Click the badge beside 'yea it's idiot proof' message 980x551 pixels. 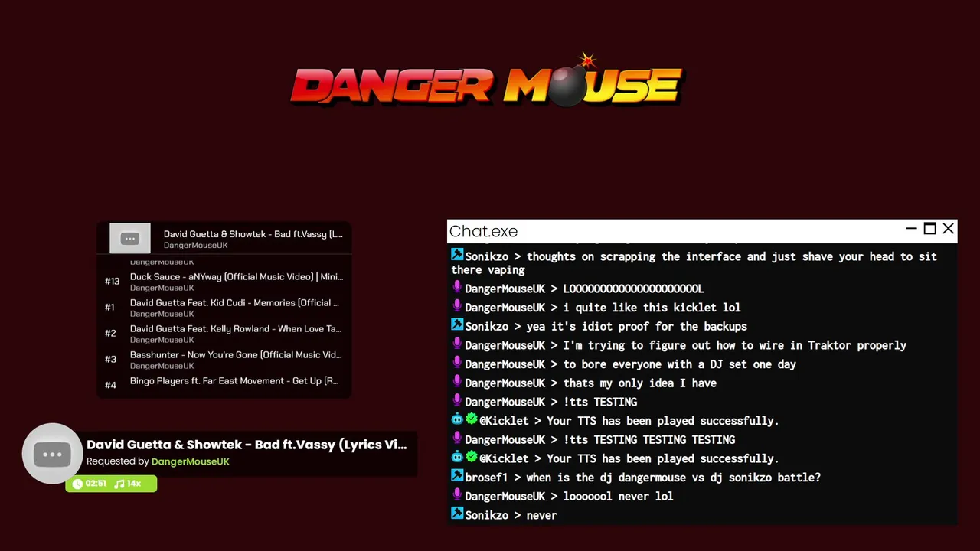[x=457, y=325]
